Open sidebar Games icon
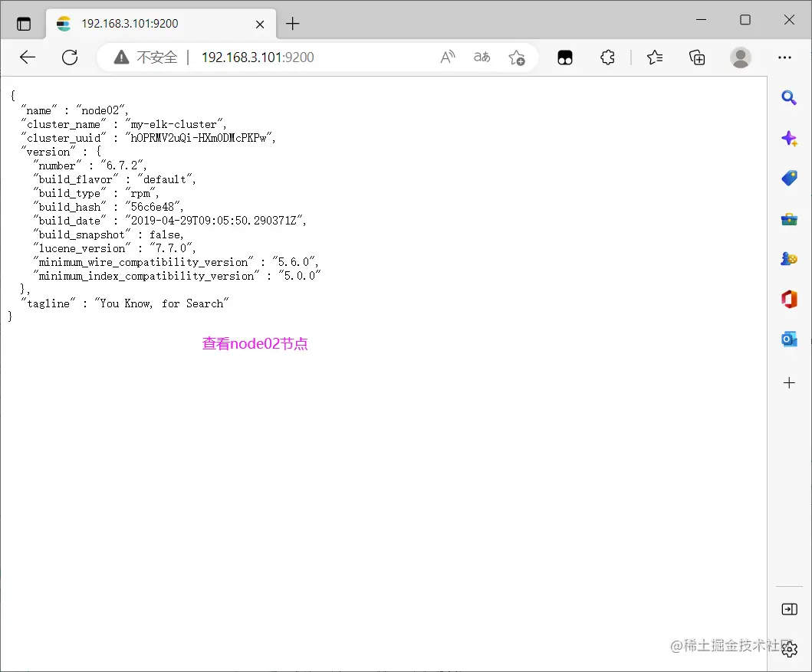 tap(789, 259)
